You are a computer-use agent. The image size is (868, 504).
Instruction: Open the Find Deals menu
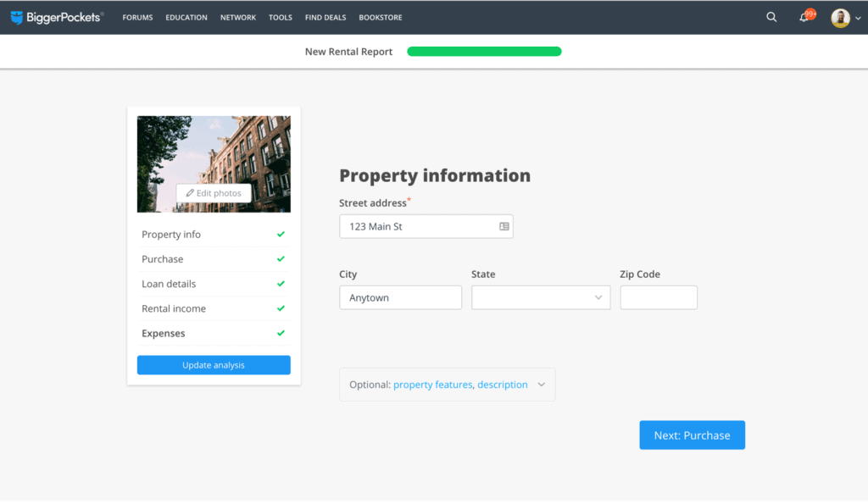point(327,18)
